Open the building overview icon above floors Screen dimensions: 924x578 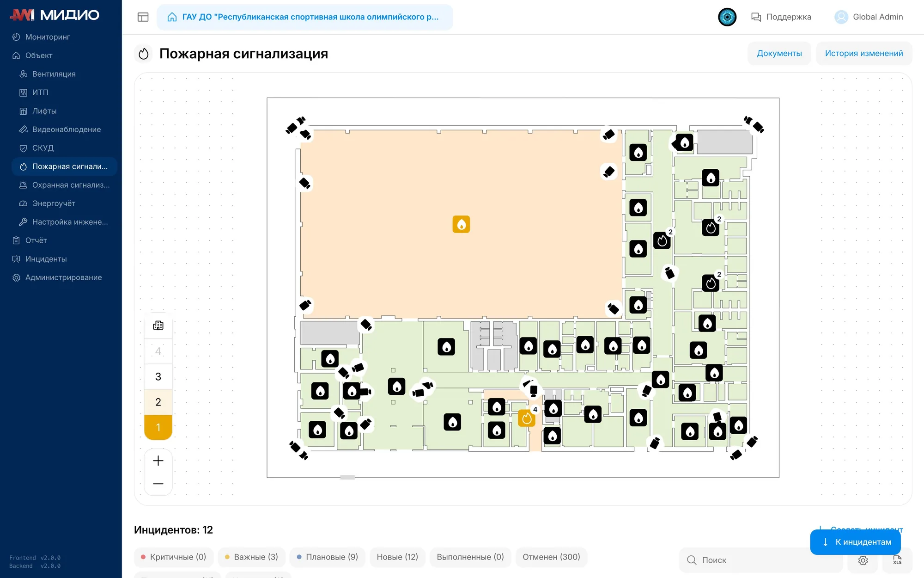coord(158,326)
